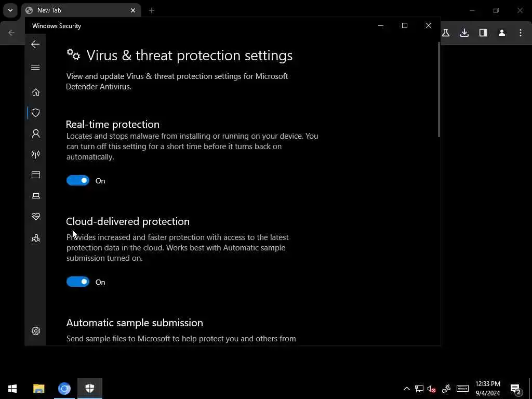
Task: Click the Cloud-delivered protection heading
Action: tap(128, 221)
